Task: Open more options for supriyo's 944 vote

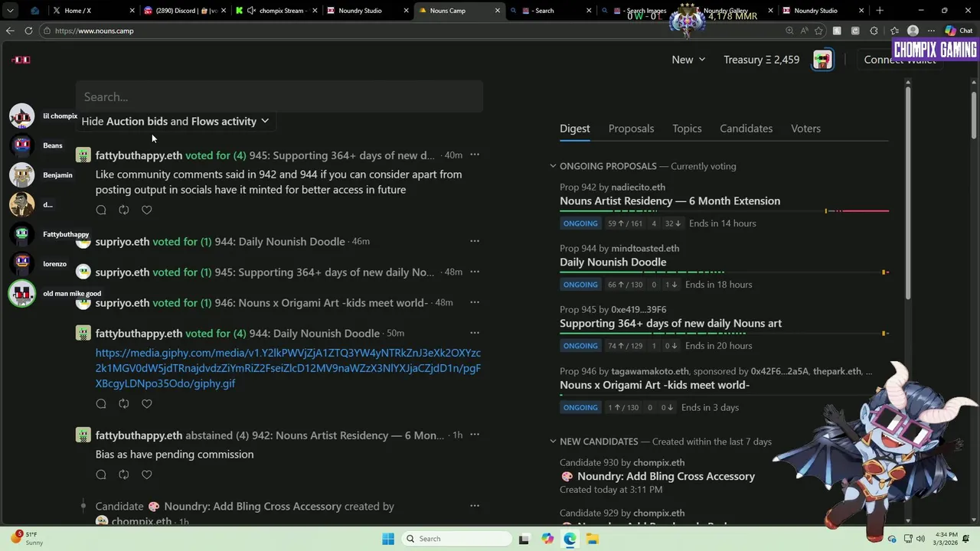Action: [475, 241]
